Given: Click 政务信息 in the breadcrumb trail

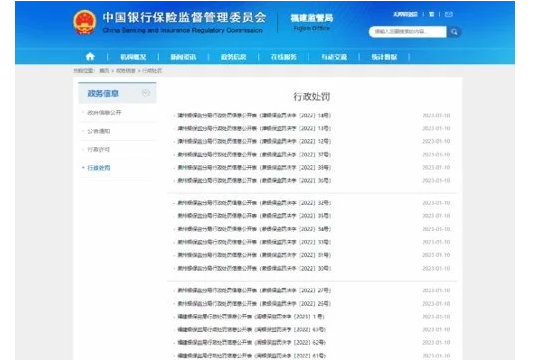Looking at the screenshot, I should [x=126, y=70].
